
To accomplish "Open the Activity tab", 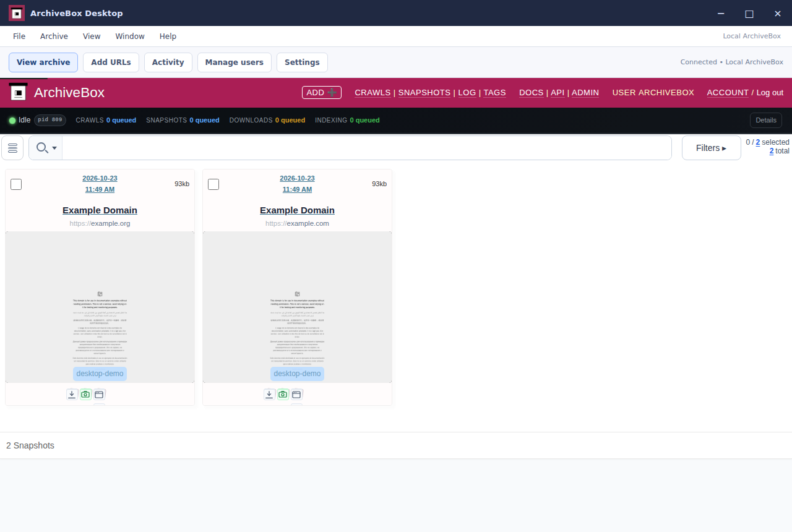I will click(x=168, y=62).
